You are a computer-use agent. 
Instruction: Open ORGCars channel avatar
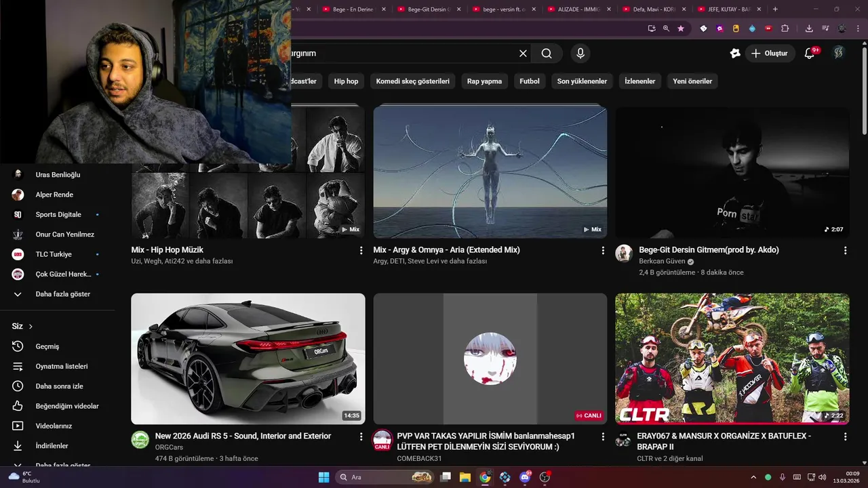click(140, 440)
